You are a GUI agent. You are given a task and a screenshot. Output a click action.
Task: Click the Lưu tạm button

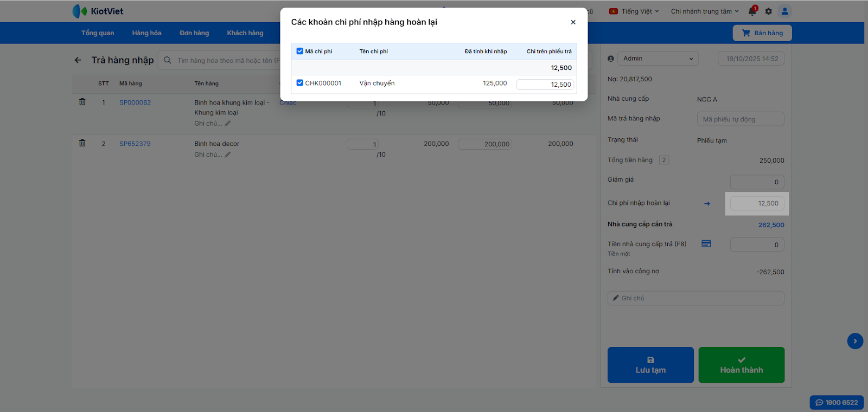(650, 365)
